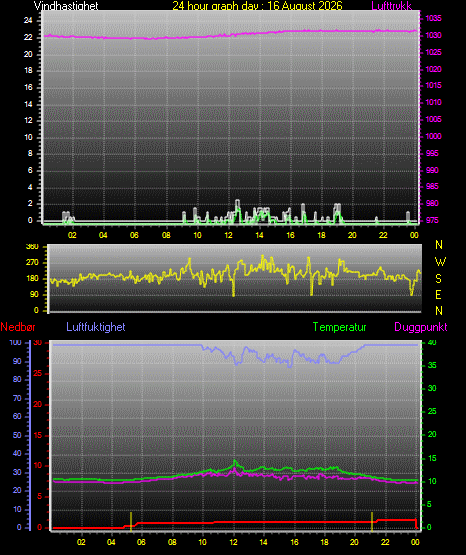
Task: Click the green 40 temperature axis value
Action: [x=432, y=343]
